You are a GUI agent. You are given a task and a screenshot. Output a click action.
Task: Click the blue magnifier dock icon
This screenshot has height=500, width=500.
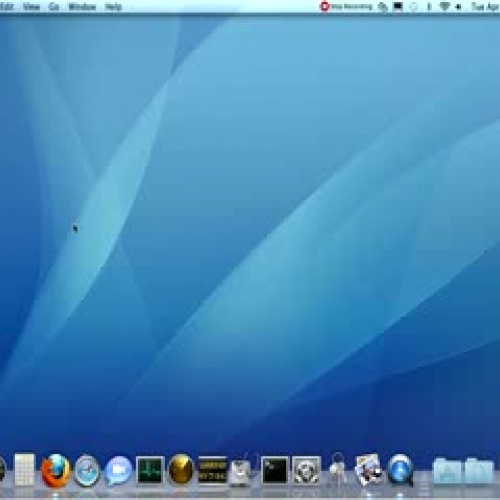pyautogui.click(x=401, y=470)
